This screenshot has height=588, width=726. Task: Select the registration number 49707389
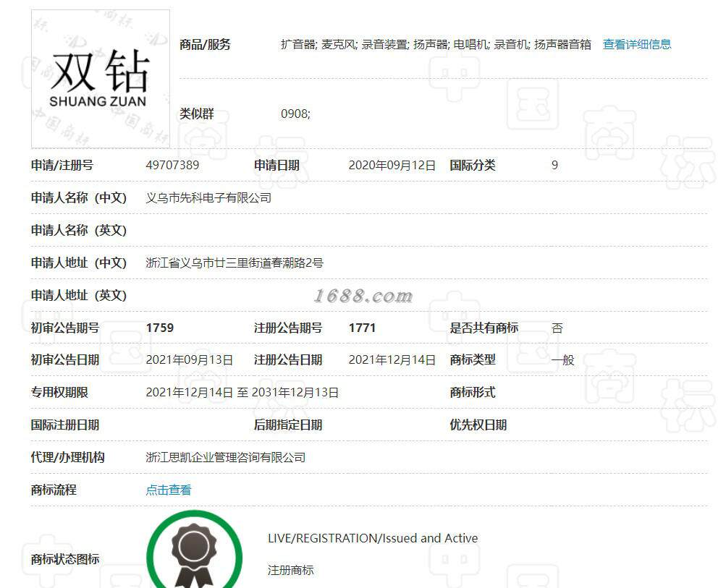click(172, 165)
